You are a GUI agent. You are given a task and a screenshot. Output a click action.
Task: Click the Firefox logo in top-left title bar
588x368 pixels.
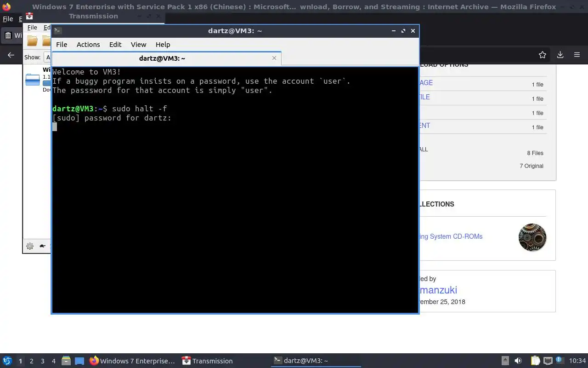pyautogui.click(x=6, y=7)
